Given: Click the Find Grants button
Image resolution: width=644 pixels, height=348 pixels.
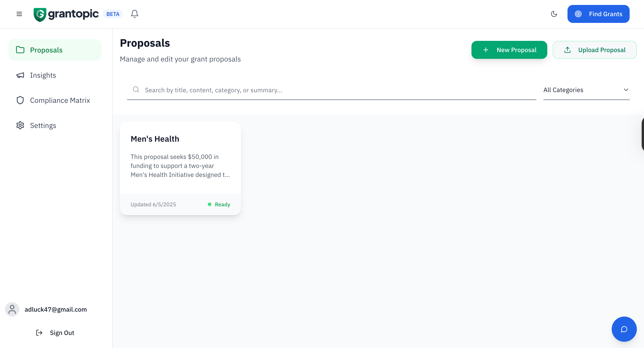Looking at the screenshot, I should click(598, 14).
